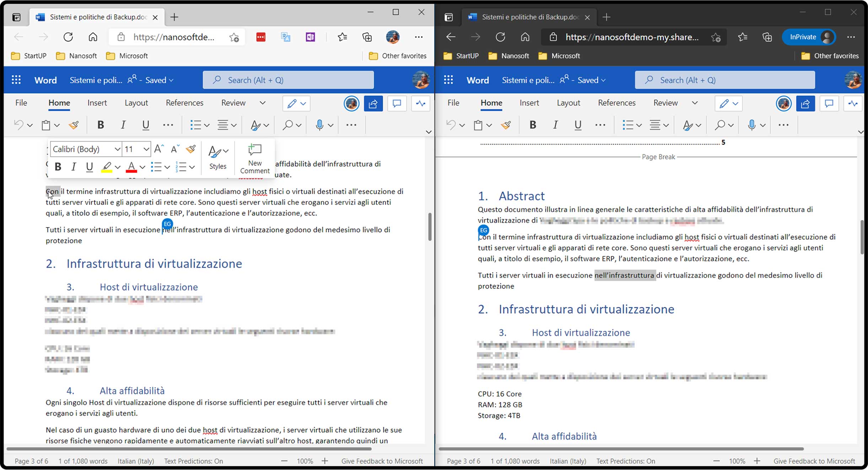868x470 pixels.
Task: Click New Comment in floating toolbar
Action: [255, 159]
